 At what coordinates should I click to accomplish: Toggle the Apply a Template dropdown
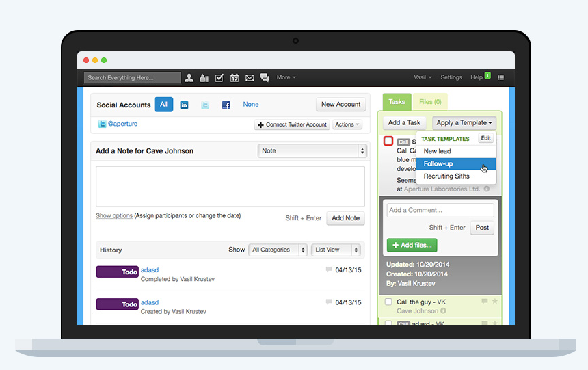pos(464,122)
